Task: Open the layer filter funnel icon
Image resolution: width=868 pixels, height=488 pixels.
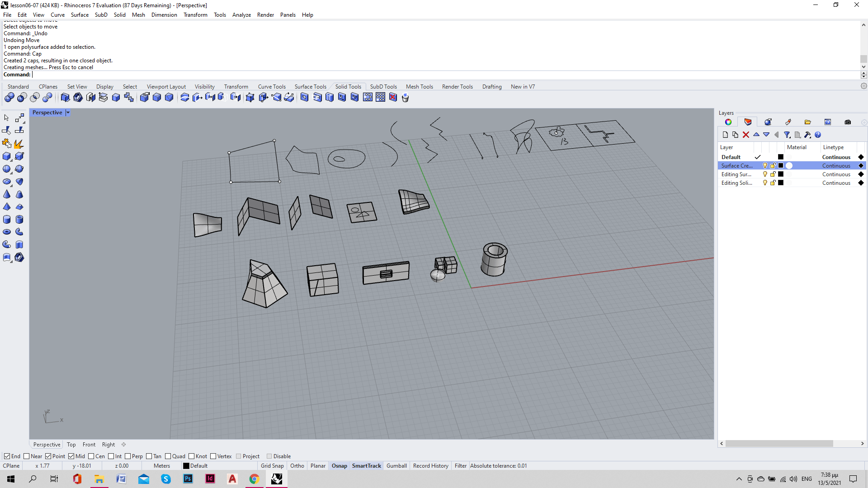Action: click(787, 135)
